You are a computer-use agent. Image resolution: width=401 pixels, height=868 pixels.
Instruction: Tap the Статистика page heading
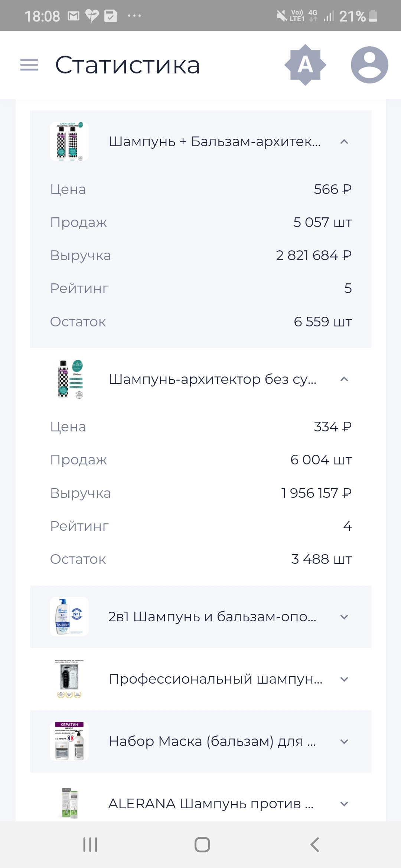coord(127,65)
